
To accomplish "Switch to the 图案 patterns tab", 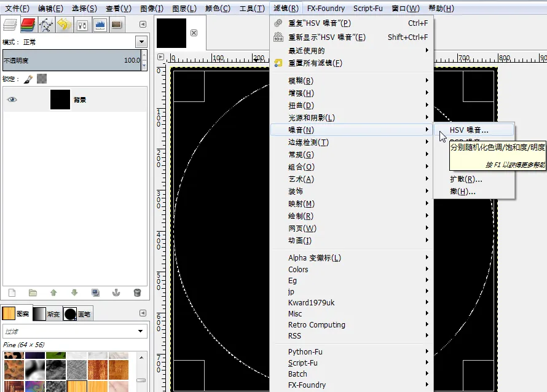I will 16,313.
